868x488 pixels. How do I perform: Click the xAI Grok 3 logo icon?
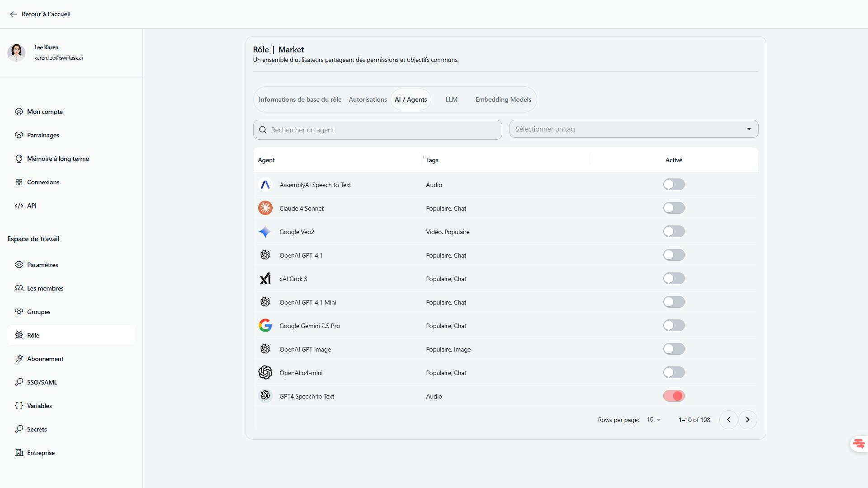(265, 278)
